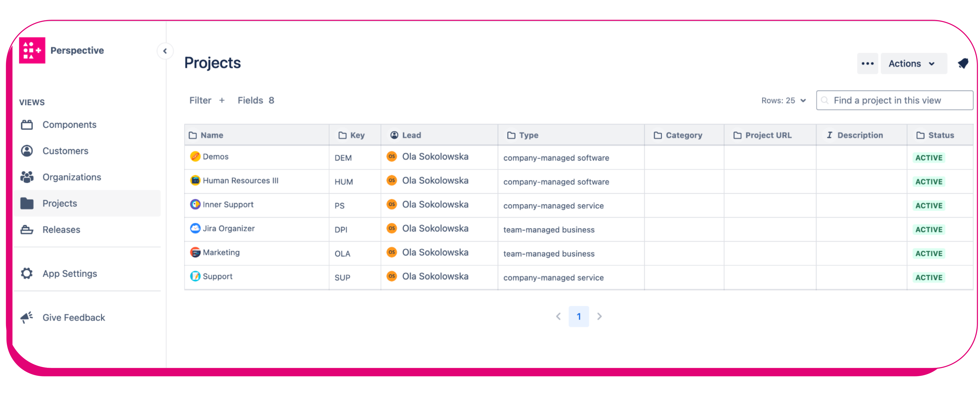Open the Demos project link
The image size is (980, 412).
[215, 157]
